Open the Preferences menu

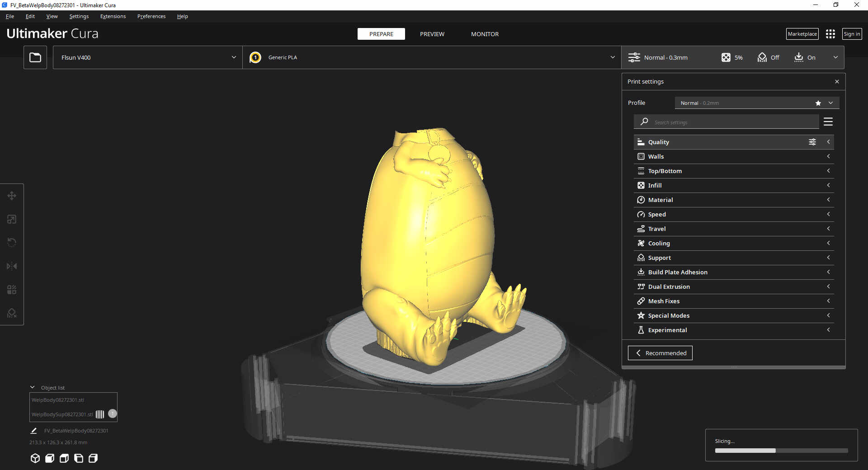(x=151, y=16)
